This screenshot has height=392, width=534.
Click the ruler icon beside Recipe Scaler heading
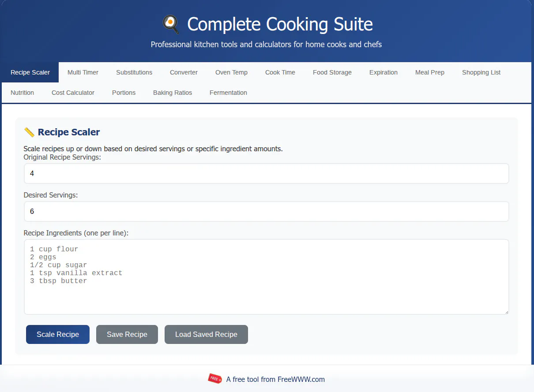(x=29, y=132)
